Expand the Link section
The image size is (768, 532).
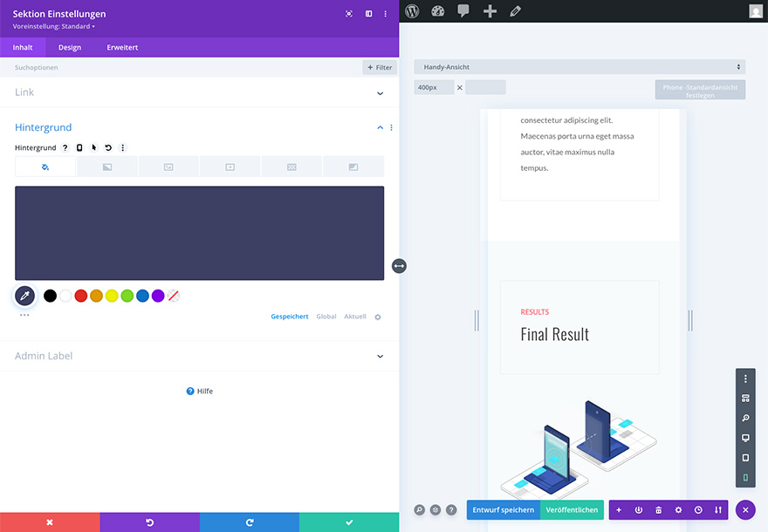(199, 92)
